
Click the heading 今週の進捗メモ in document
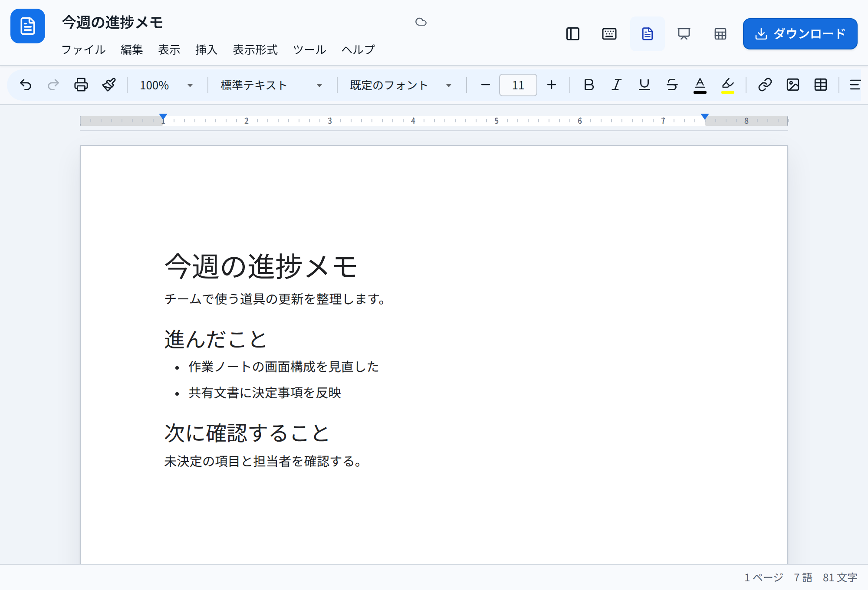tap(261, 266)
